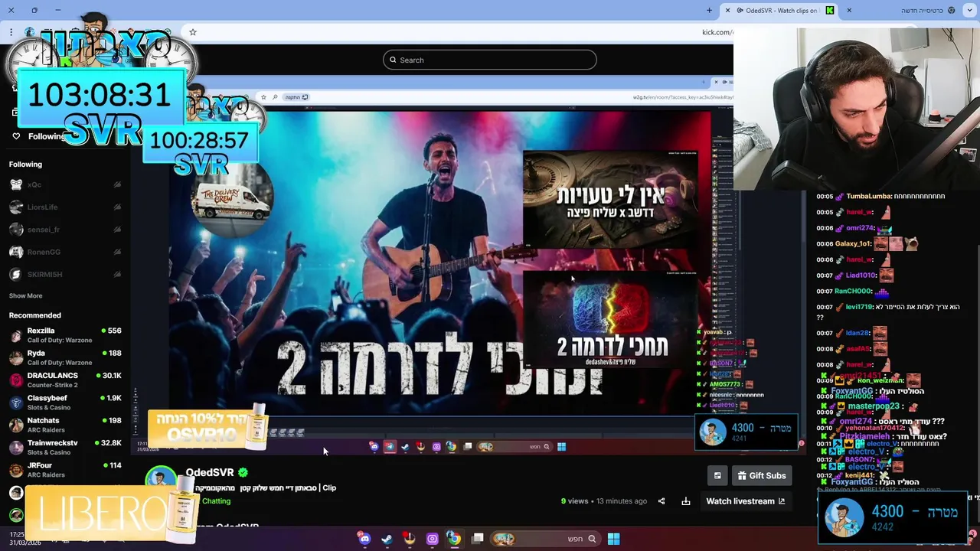Open Trainwreckstv recommended channel
Viewport: 980px width, 551px height.
(65, 448)
